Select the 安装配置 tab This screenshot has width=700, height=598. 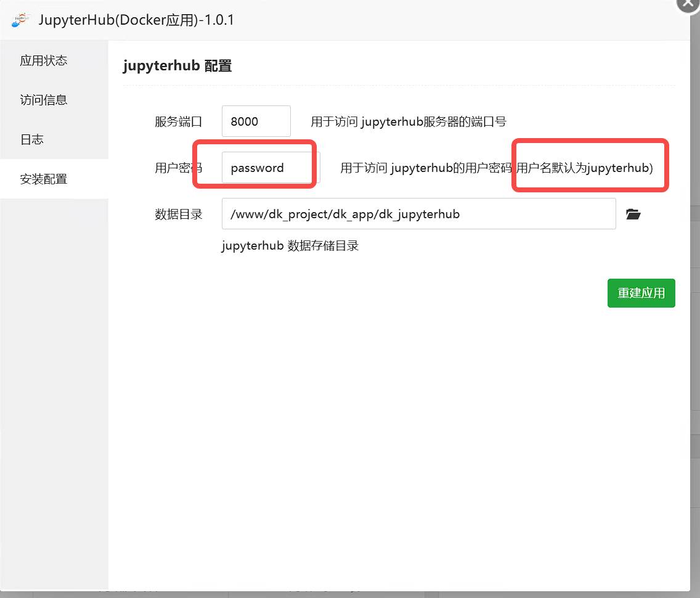(x=54, y=179)
